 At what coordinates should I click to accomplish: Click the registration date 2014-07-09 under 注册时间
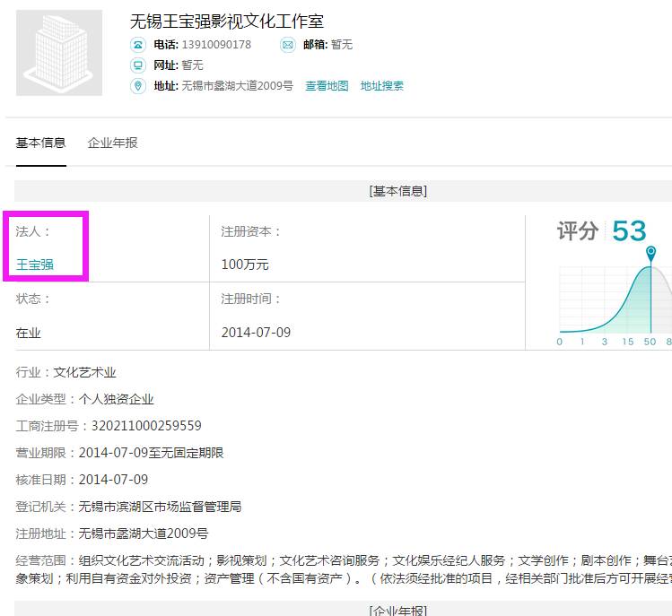(256, 333)
